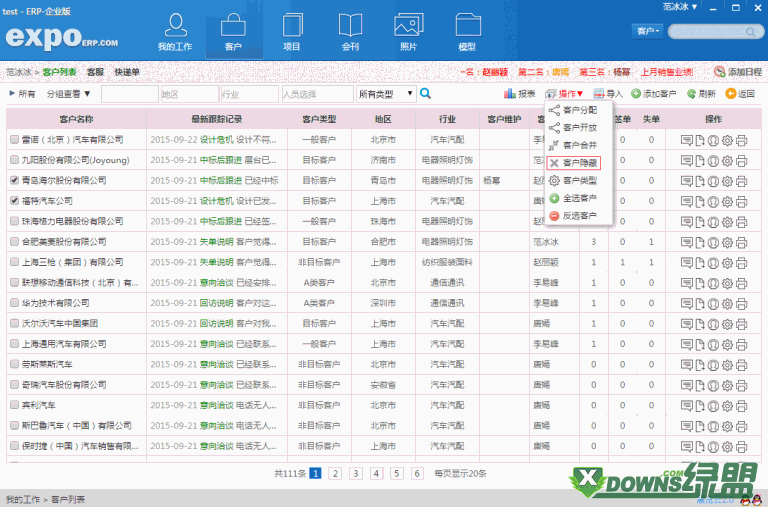The width and height of the screenshot is (768, 507).
Task: Click person icon in 劳斯莱斯汽车 row
Action: (x=713, y=365)
